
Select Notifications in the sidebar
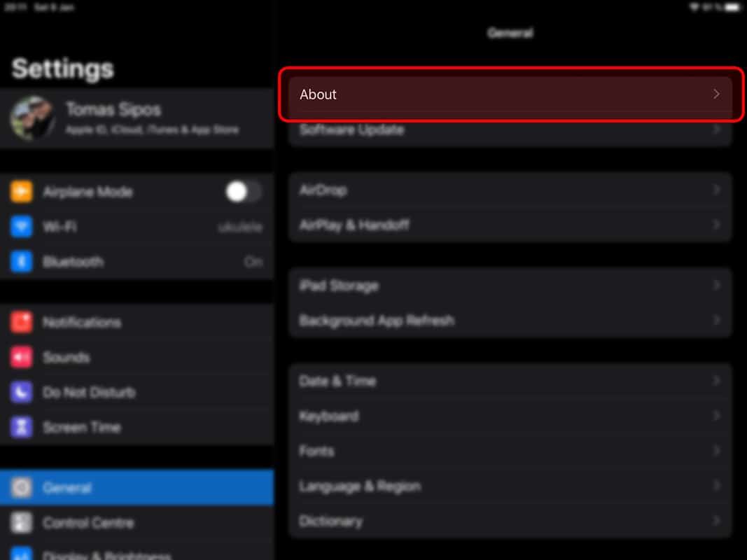click(x=137, y=323)
